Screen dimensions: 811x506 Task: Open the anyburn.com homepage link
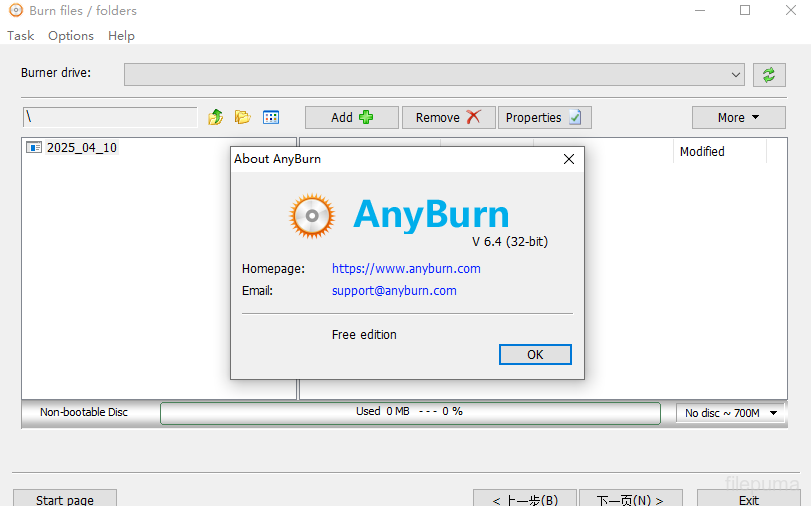(406, 269)
